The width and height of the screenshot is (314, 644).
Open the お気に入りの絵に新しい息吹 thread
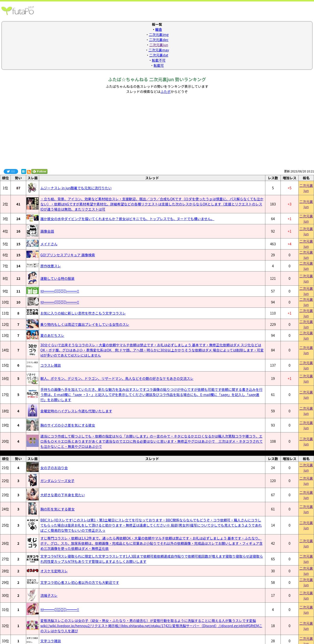coord(83,313)
